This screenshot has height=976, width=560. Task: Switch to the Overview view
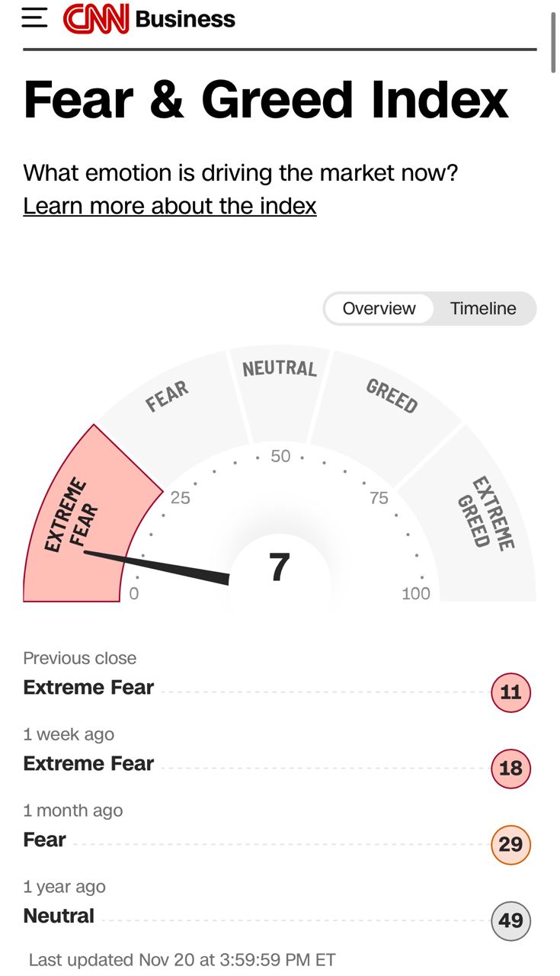379,309
